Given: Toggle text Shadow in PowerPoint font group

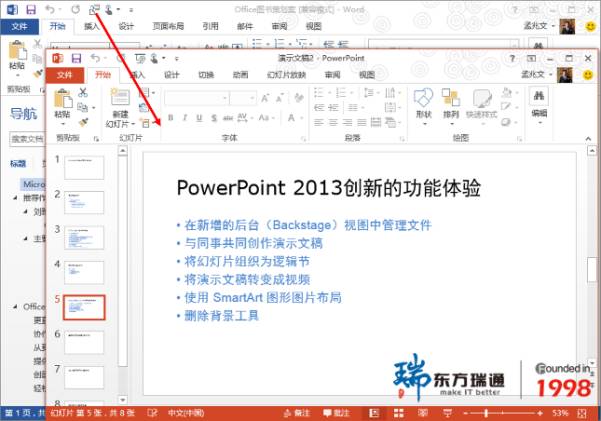Looking at the screenshot, I should (x=214, y=118).
